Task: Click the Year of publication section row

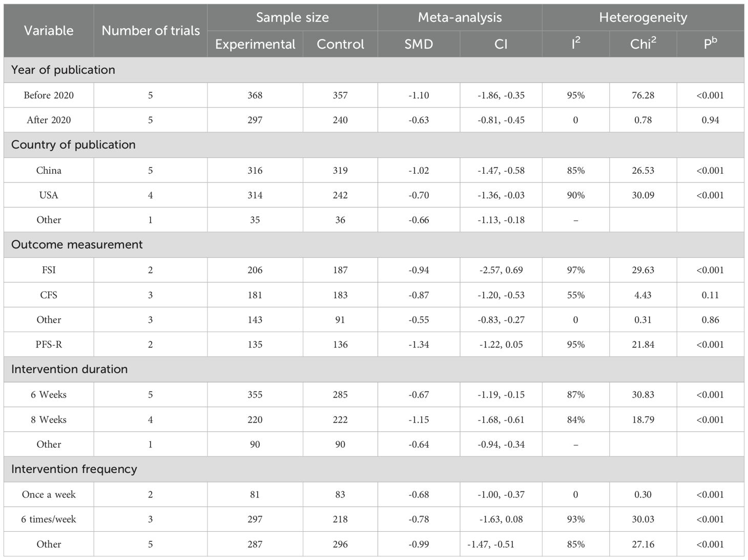Action: point(63,70)
